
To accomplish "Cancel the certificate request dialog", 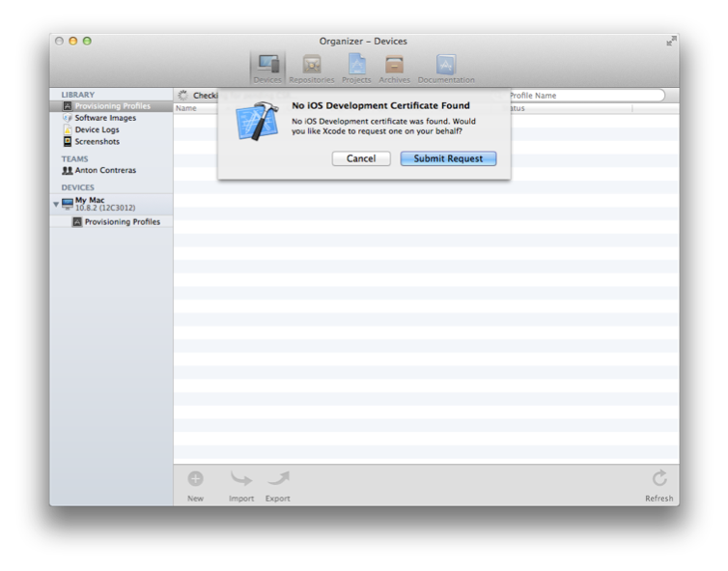I will coord(361,158).
